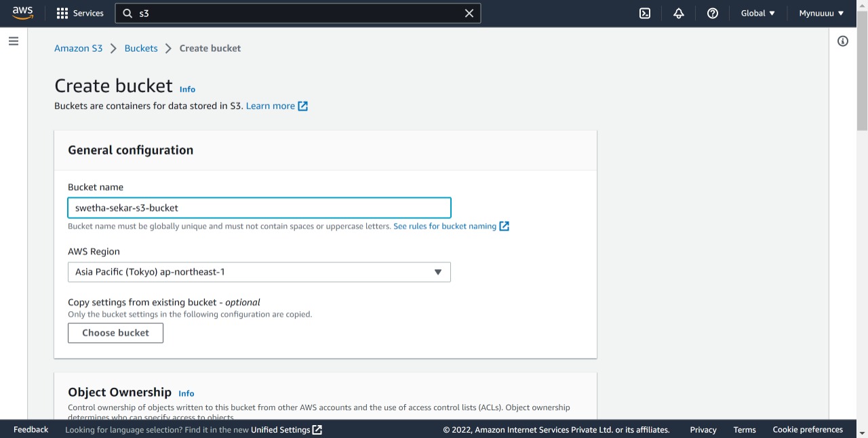The width and height of the screenshot is (868, 438).
Task: Click the Services label in navbar
Action: point(88,13)
